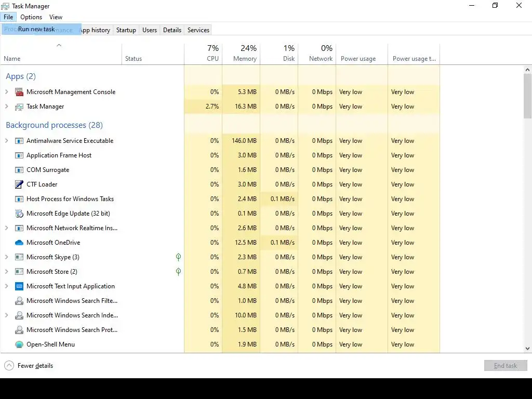Click the 12.5 MB memory value for OneDrive
The width and height of the screenshot is (532, 399).
[x=246, y=243]
